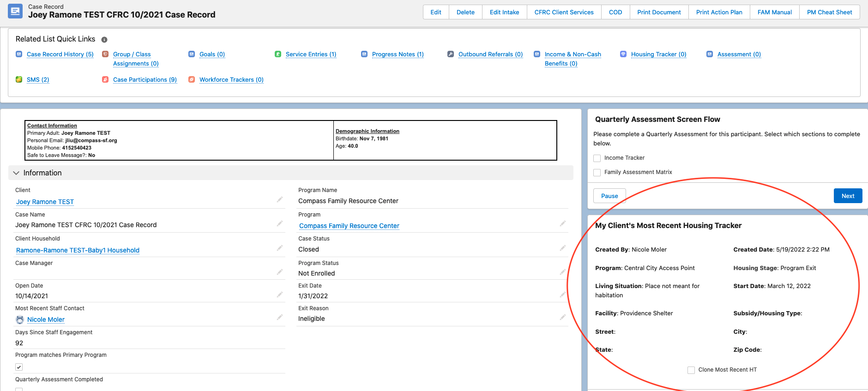Click the Workforce Trackers icon

click(192, 79)
